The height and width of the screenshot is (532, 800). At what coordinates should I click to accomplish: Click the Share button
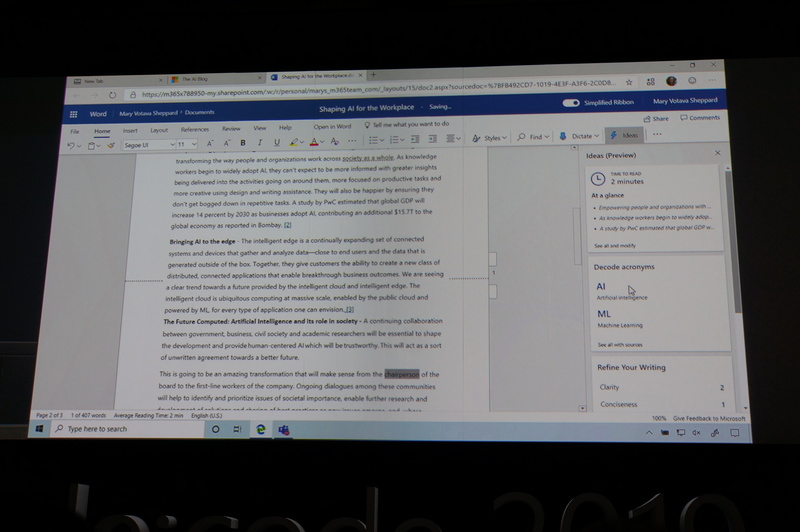click(x=656, y=118)
